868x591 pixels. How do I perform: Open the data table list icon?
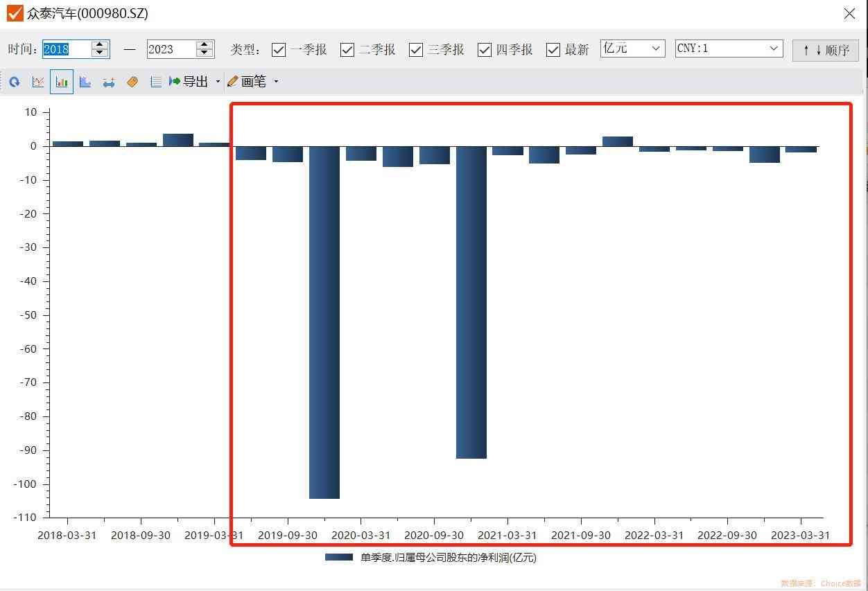tap(156, 82)
